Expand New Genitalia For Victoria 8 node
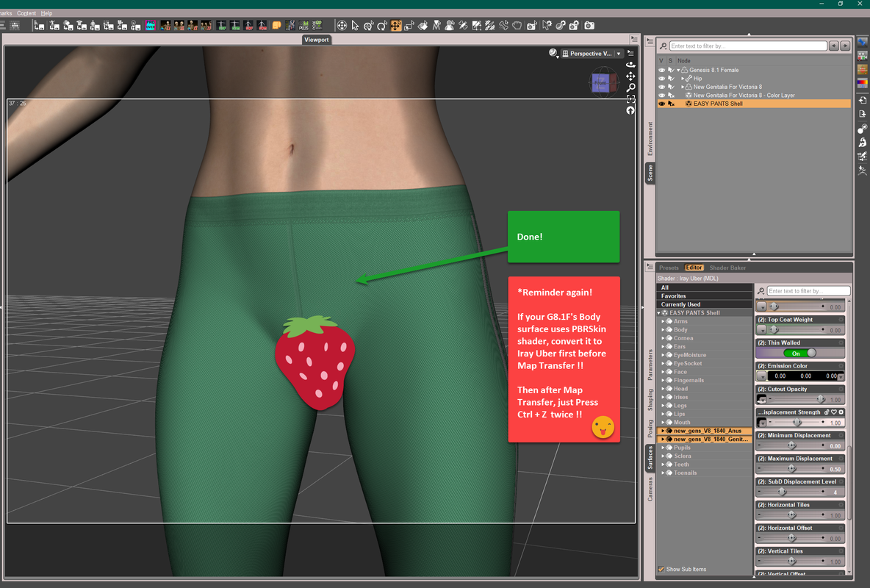Screen dimensions: 870x588 [683, 87]
